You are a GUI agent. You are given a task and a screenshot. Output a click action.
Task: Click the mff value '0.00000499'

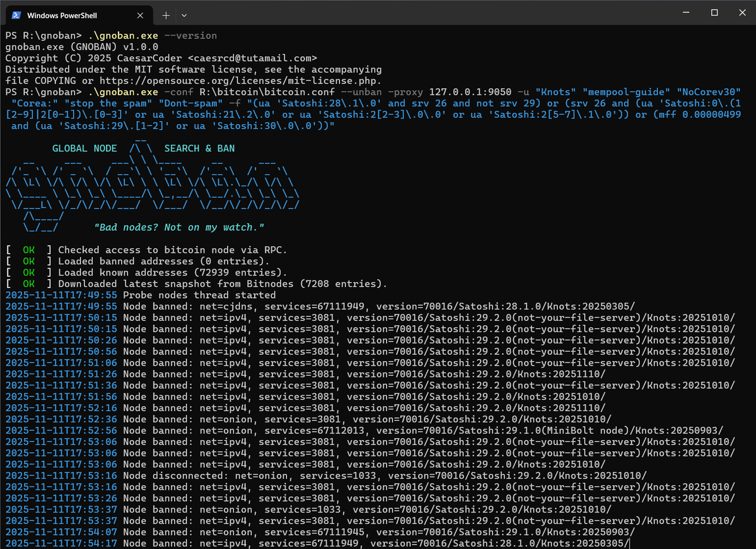[711, 115]
